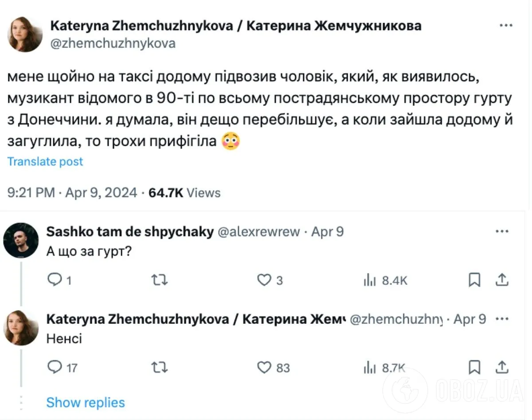Click the 83 likes count on the reply
Screen dimensions: 532x420
(x=282, y=367)
